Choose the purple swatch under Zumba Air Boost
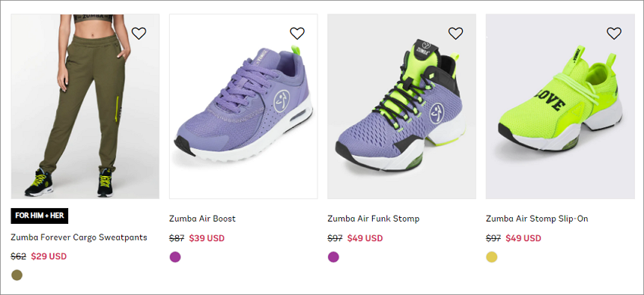Image resolution: width=644 pixels, height=295 pixels. tap(175, 257)
